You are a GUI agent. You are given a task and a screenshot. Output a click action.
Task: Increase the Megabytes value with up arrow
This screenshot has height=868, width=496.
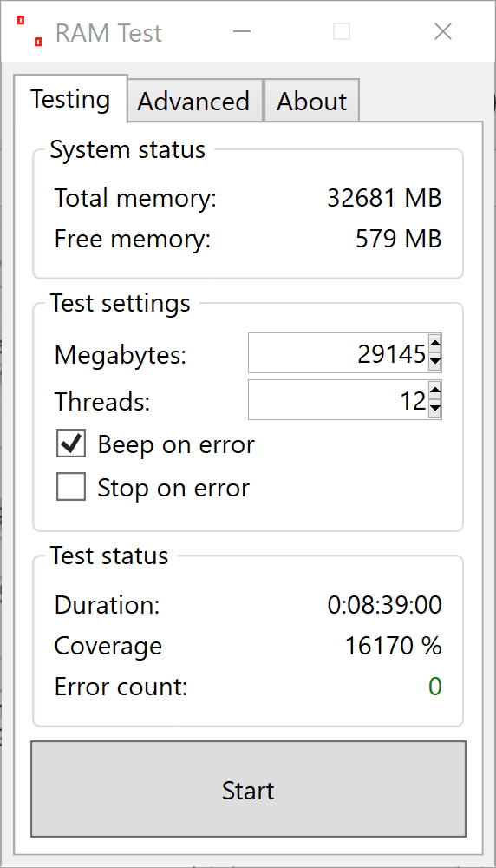(434, 344)
